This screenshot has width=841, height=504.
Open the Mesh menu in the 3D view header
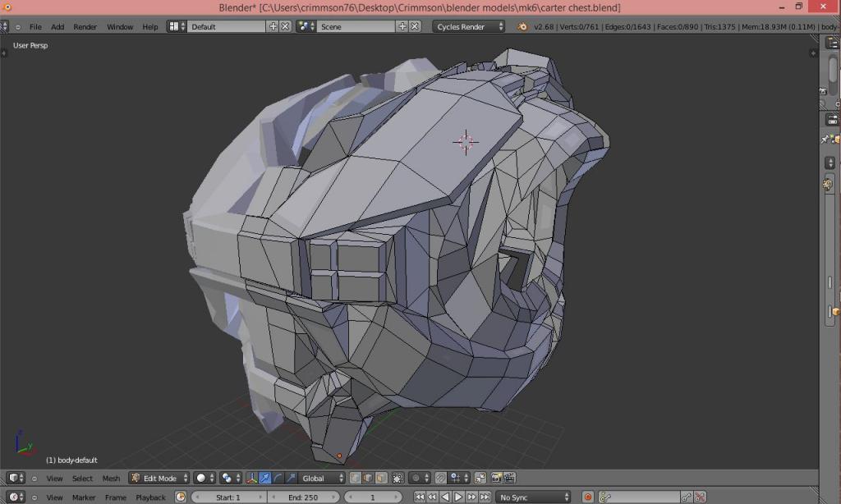[111, 479]
